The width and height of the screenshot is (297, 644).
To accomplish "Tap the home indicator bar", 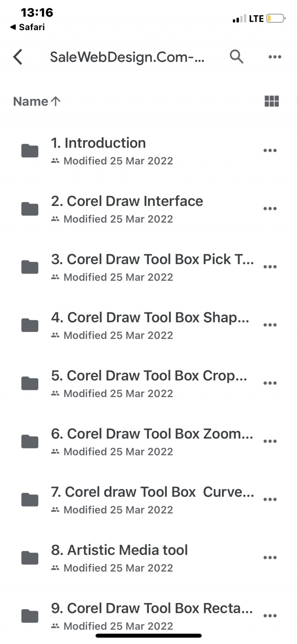I will coord(148,636).
